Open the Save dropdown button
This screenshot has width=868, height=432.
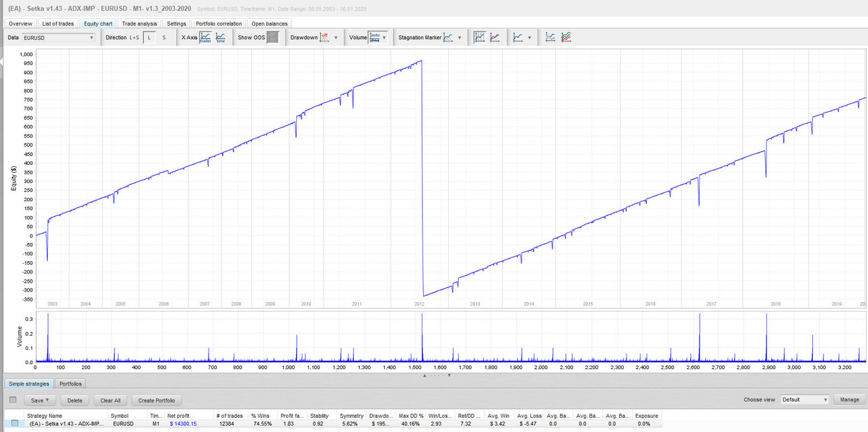tap(40, 400)
